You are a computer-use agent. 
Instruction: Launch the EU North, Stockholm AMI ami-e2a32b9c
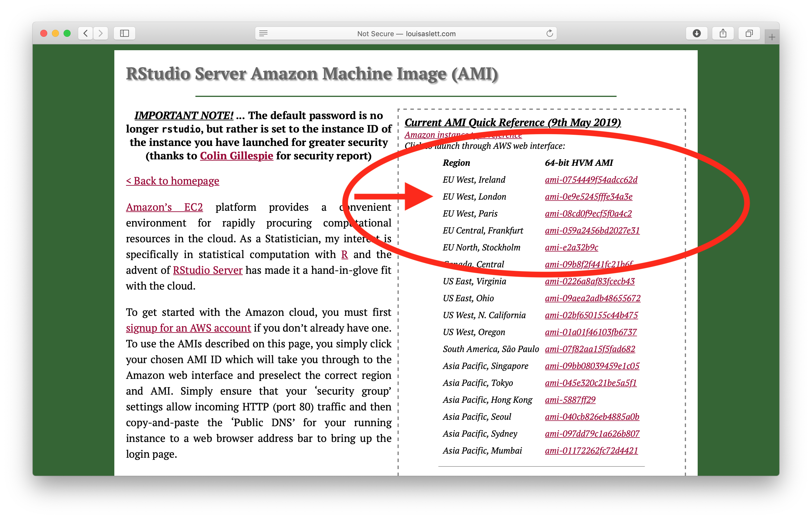[571, 247]
